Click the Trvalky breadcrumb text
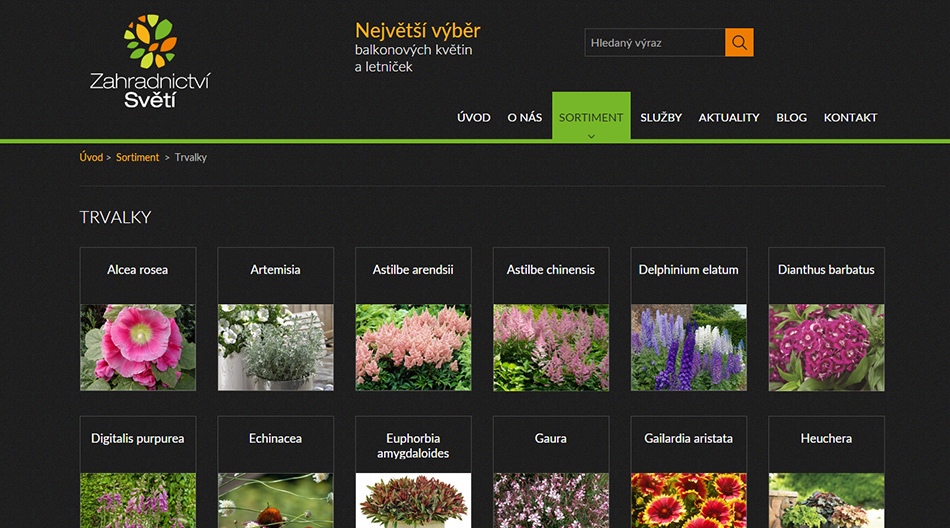This screenshot has width=950, height=528. pos(191,158)
